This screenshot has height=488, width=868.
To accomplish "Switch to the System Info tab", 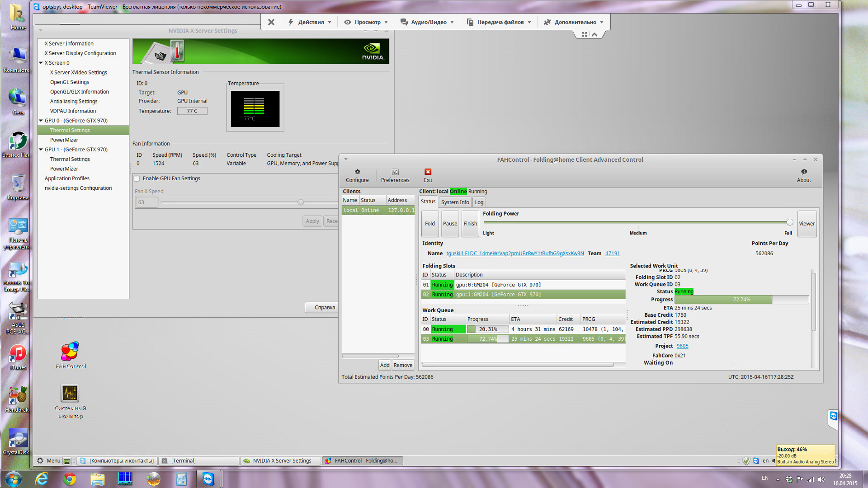I will (455, 202).
